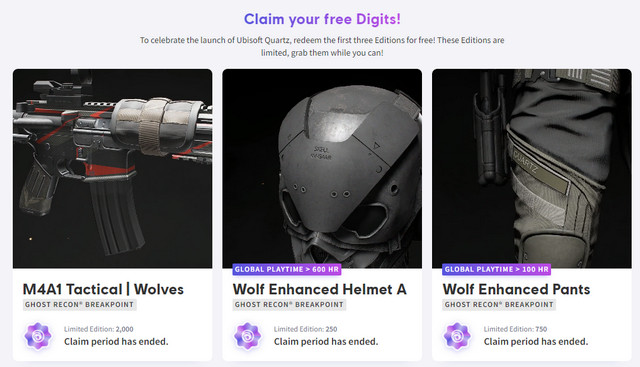Screen dimensions: 640x367
Task: Select the Global Playtime > 100 HR badge
Action: 496,269
